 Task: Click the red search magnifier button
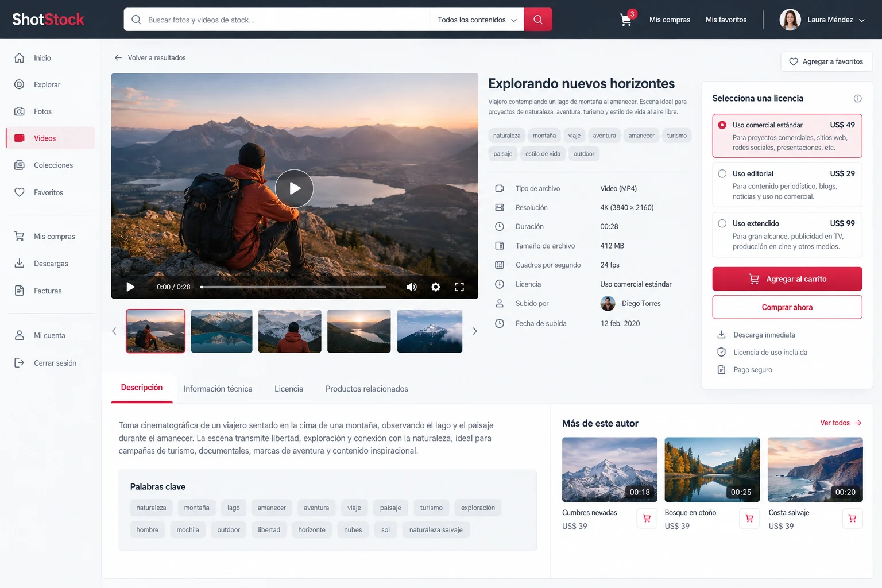(538, 20)
